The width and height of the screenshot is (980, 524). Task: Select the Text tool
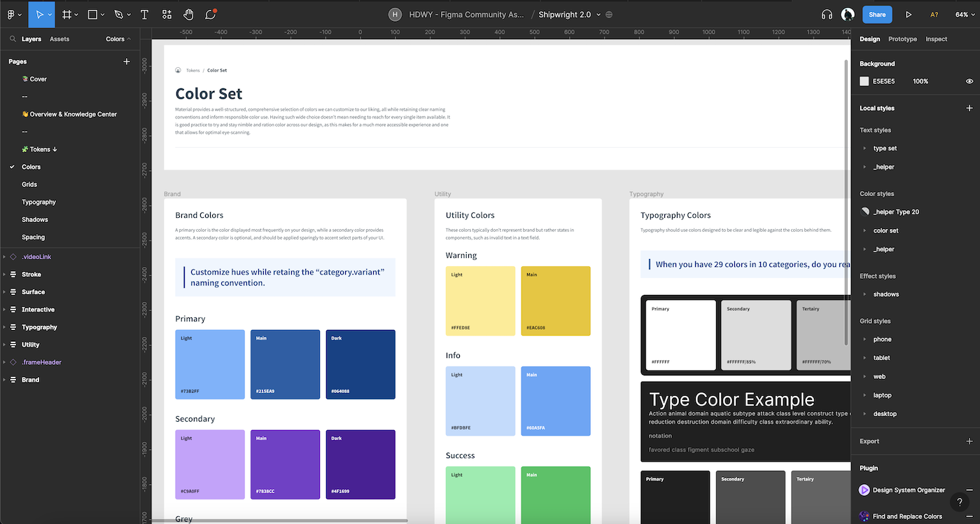[x=144, y=14]
